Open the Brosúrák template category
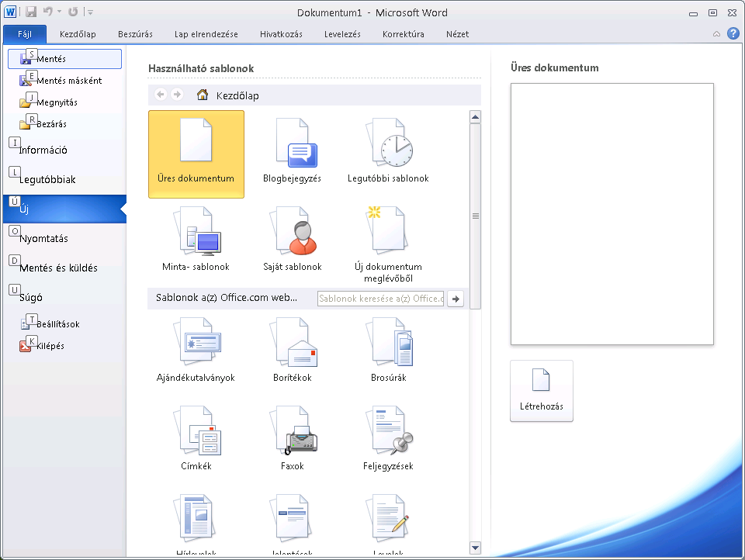This screenshot has height=560, width=745. click(388, 354)
